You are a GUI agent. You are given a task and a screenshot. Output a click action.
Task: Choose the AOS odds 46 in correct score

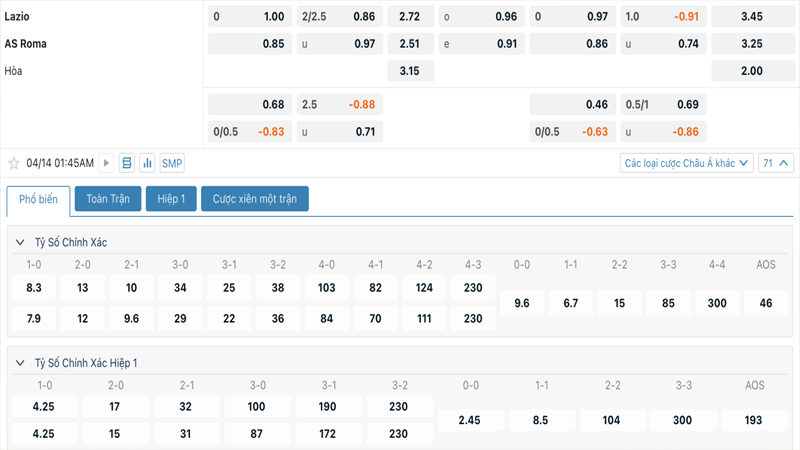pyautogui.click(x=766, y=303)
